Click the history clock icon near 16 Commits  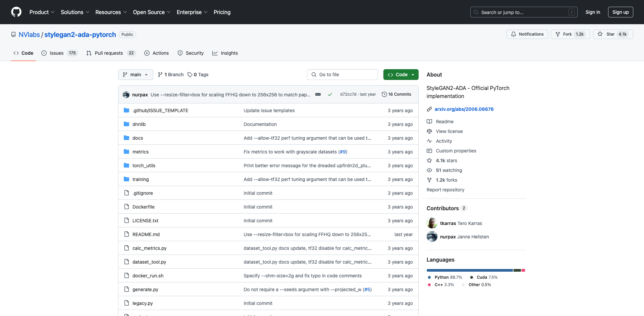pyautogui.click(x=384, y=94)
